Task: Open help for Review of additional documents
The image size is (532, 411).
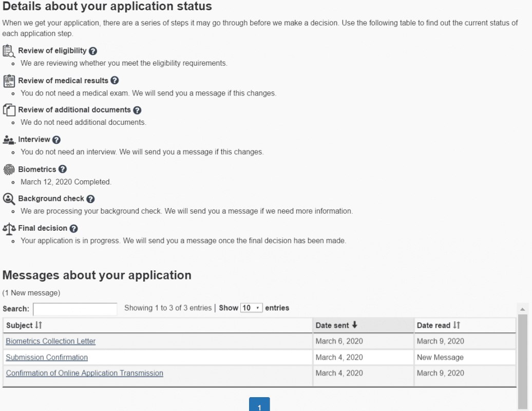Action: pos(137,110)
